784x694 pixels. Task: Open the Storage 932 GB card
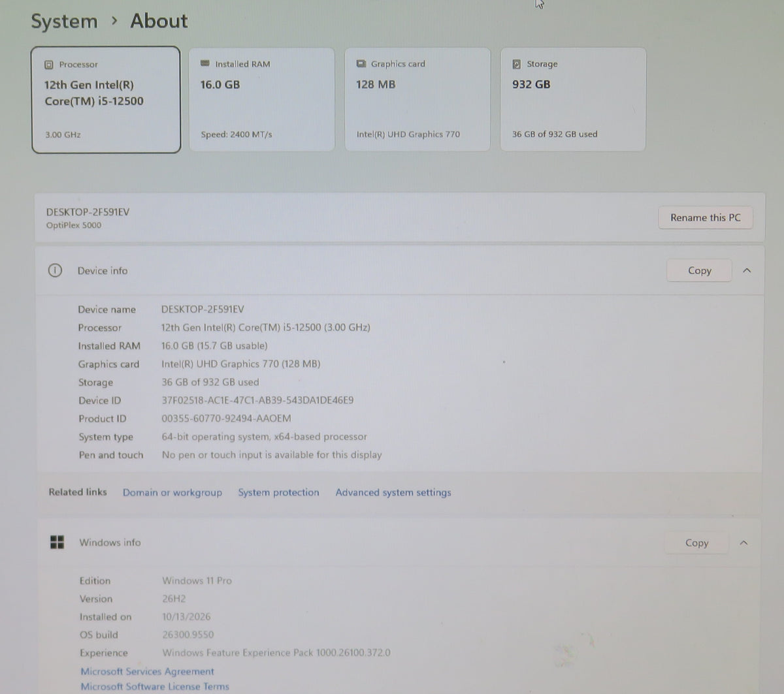[573, 99]
